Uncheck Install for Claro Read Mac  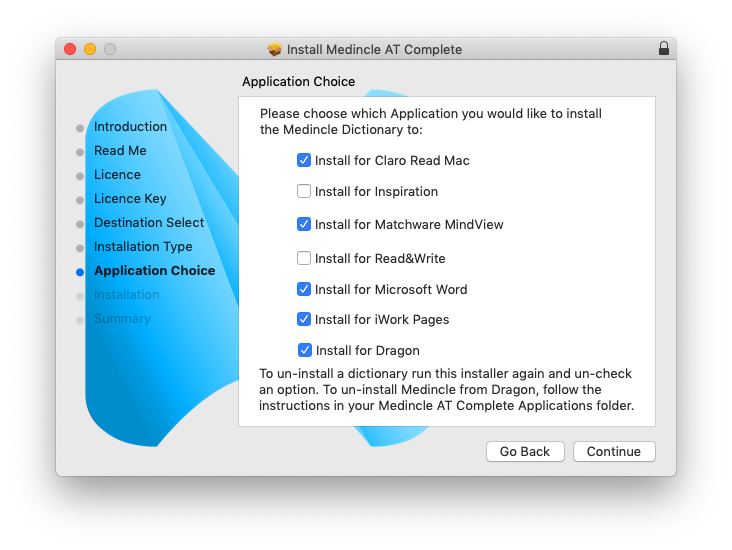[304, 160]
